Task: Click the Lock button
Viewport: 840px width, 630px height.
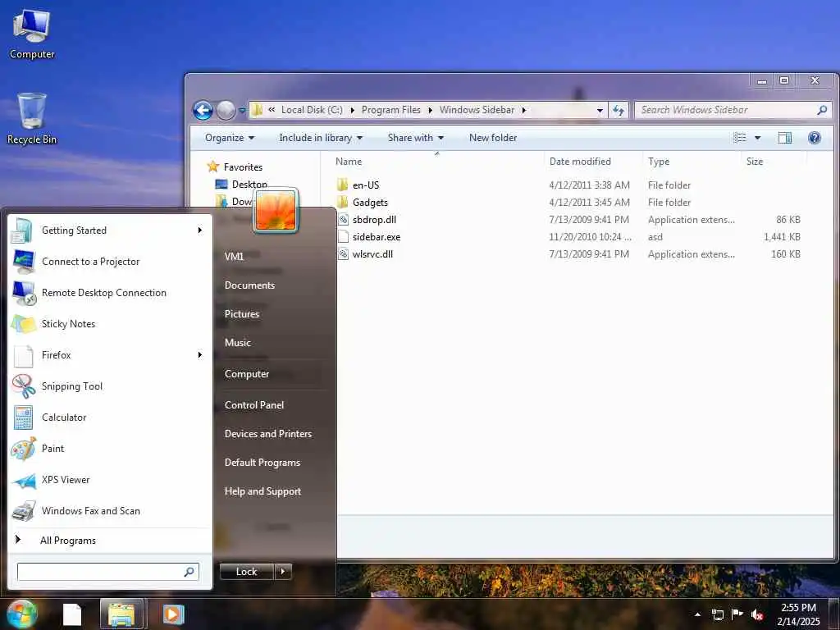Action: (x=247, y=572)
